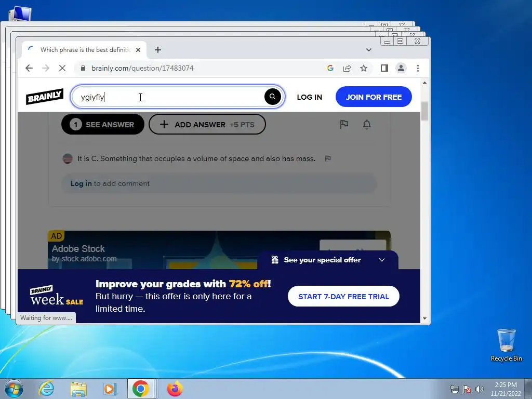Open the Windows Start button
The image size is (532, 399).
(14, 389)
